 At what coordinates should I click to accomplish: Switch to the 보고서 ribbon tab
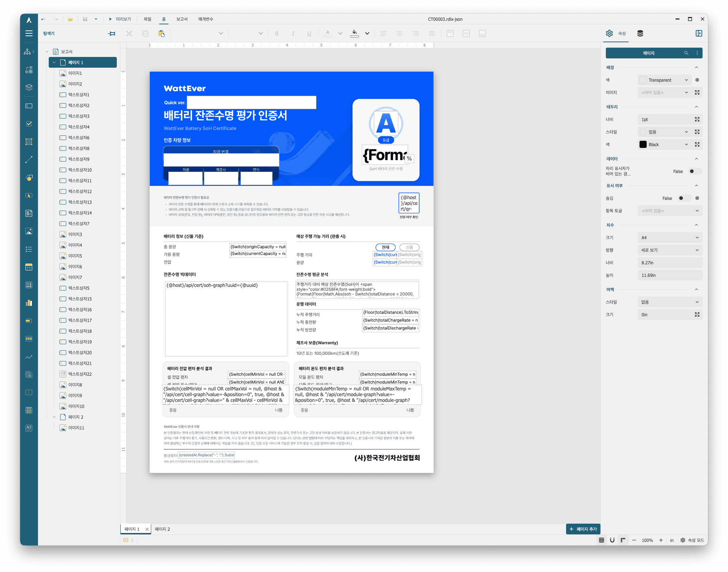click(x=182, y=19)
